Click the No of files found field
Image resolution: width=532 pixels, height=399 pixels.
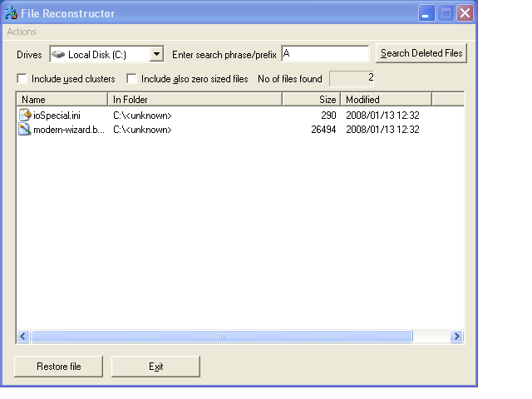point(352,79)
